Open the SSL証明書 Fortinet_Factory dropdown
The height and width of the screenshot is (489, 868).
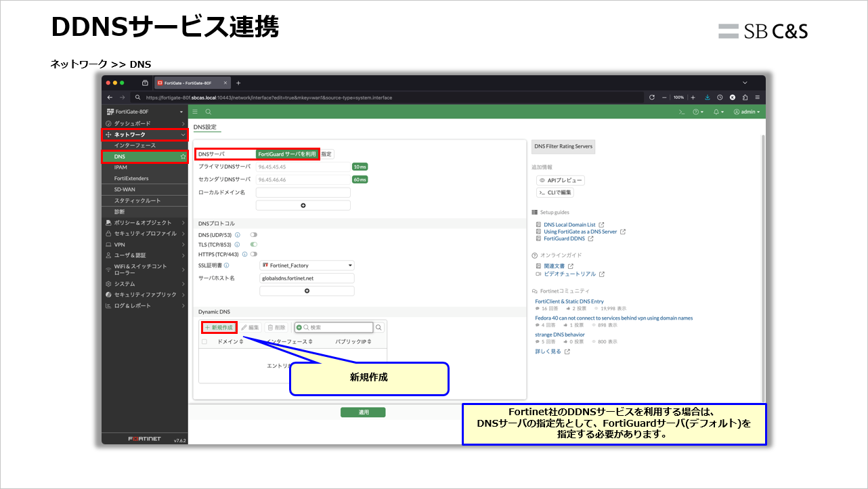coord(307,265)
